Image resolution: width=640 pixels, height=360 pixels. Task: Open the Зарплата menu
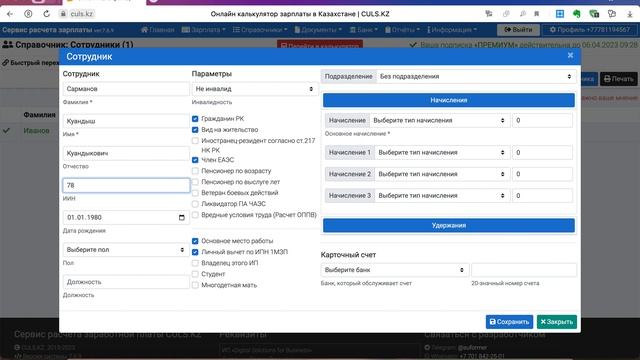tap(203, 30)
